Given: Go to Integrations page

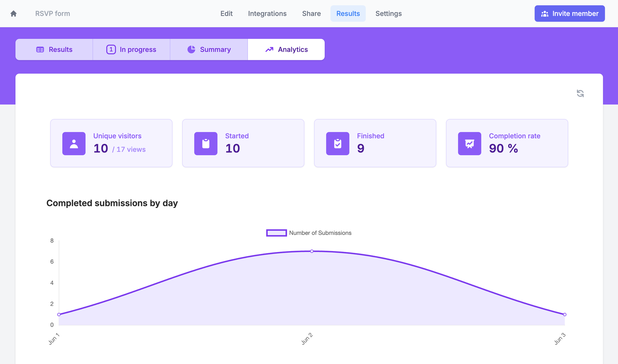Looking at the screenshot, I should point(267,14).
